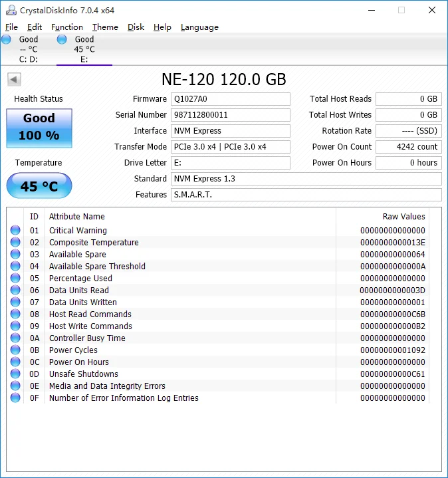Select the E: disk status orb
Image resolution: width=448 pixels, height=478 pixels.
[x=62, y=39]
